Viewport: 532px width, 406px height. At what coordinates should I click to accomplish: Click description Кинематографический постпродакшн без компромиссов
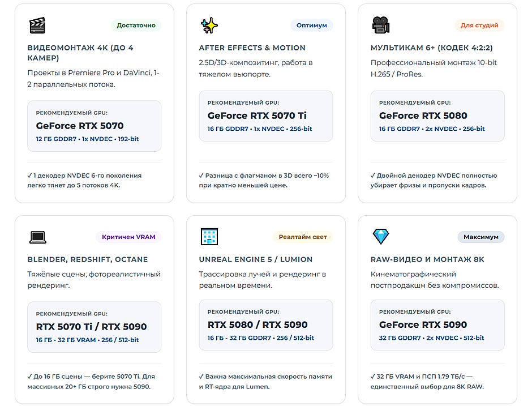click(435, 280)
